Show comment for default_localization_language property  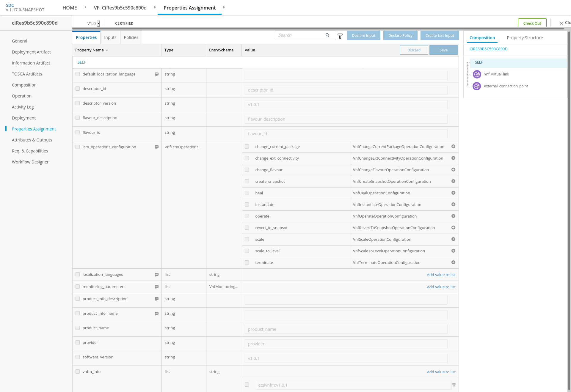pos(156,74)
